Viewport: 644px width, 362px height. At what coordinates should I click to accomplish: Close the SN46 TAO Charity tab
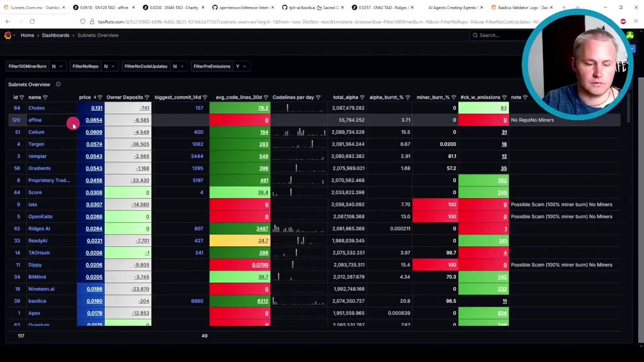tap(204, 8)
